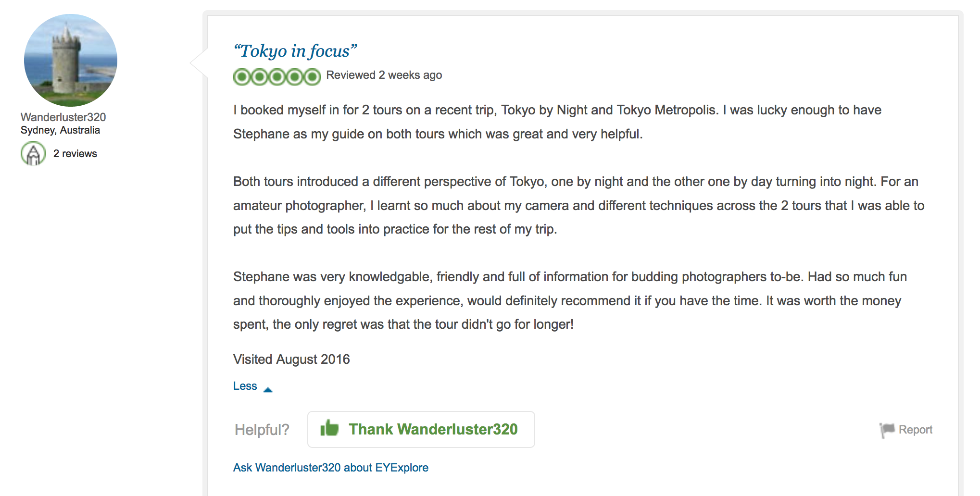This screenshot has height=496, width=980.
Task: Open the "2 reviews" count
Action: click(x=75, y=154)
